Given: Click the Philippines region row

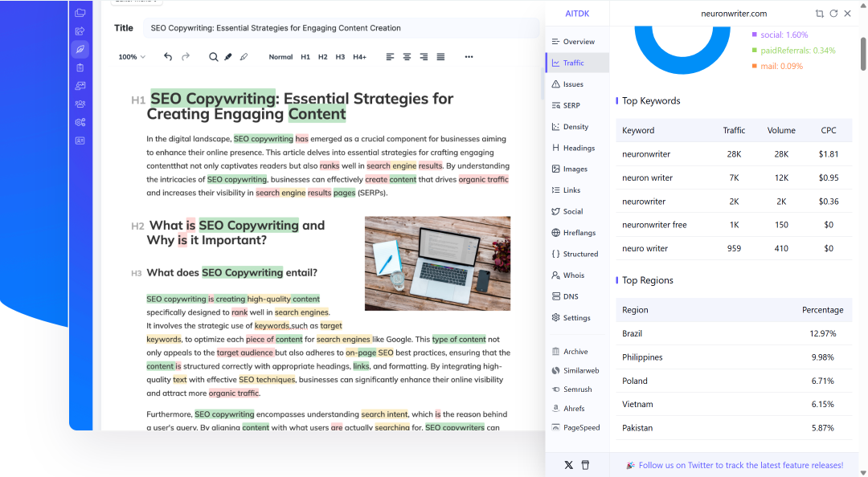Looking at the screenshot, I should pyautogui.click(x=734, y=357).
